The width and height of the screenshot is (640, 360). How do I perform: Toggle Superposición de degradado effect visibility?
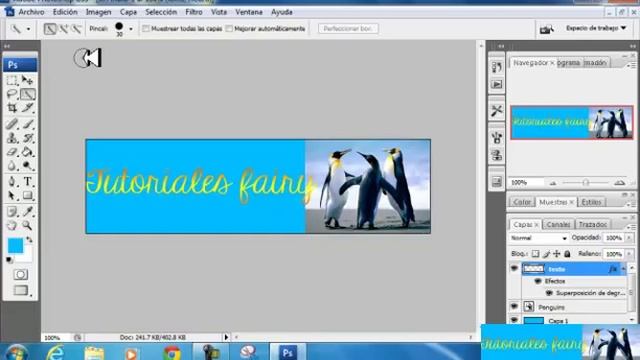(x=549, y=293)
